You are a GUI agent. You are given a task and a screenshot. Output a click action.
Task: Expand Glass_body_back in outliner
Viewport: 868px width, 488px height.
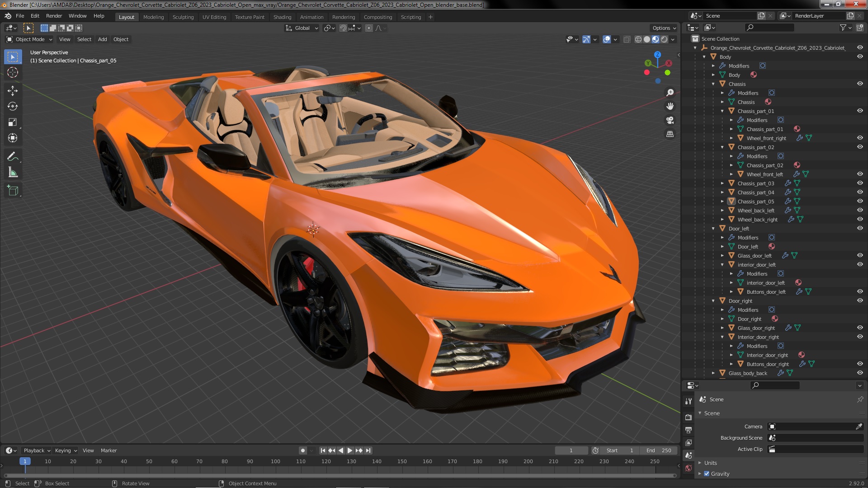point(713,373)
